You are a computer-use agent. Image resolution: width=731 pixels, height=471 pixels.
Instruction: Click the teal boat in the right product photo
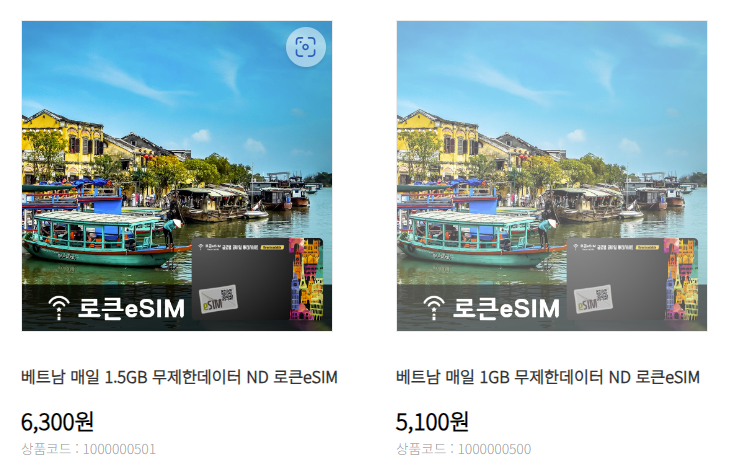[475, 239]
